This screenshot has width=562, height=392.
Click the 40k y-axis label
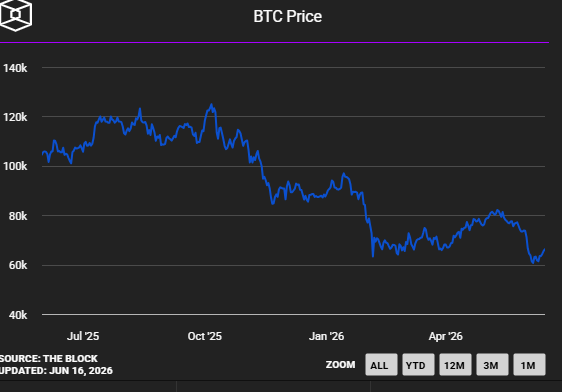tap(18, 315)
